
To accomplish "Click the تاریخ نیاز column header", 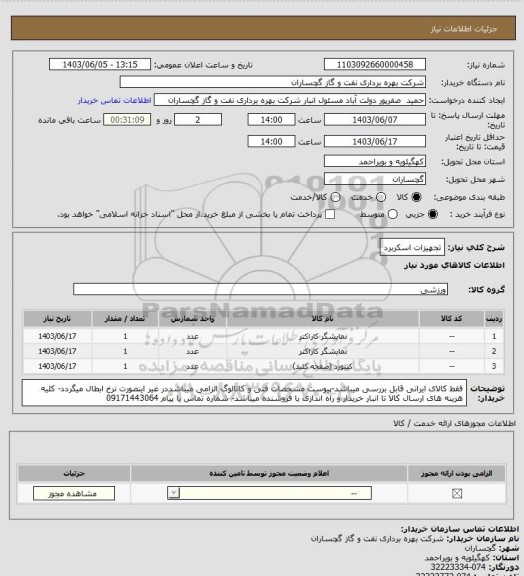I will [57, 319].
